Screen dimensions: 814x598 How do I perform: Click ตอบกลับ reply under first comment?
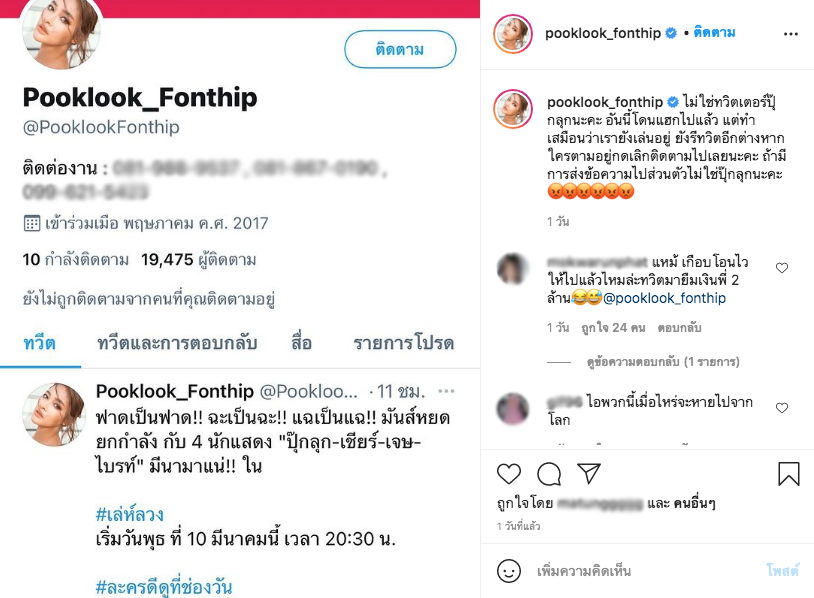pos(679,328)
